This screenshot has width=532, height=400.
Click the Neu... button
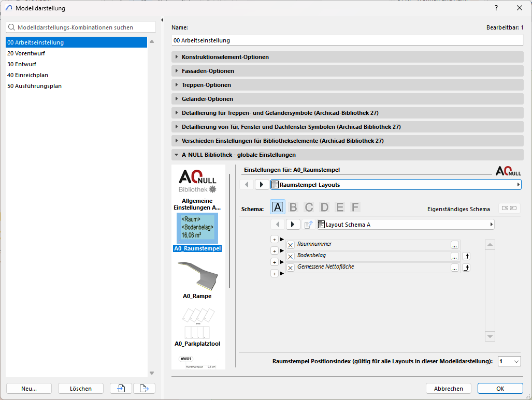click(29, 389)
